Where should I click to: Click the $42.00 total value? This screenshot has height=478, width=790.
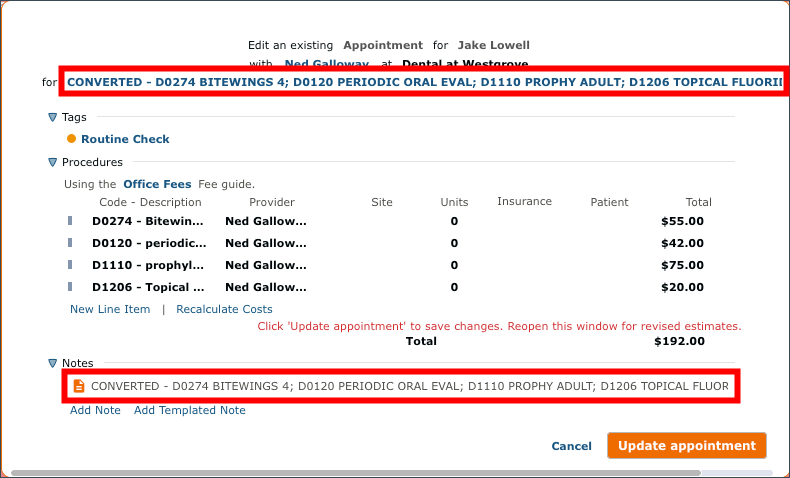tap(682, 243)
